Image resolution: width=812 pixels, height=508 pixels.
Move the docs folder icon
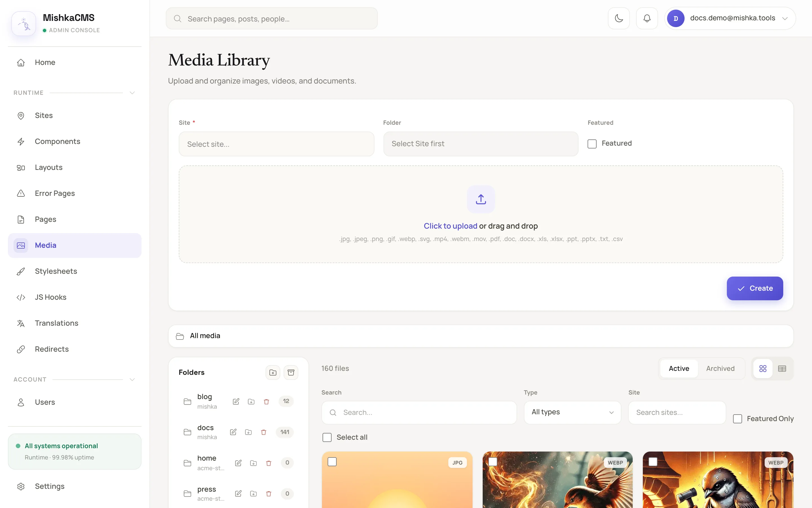[248, 432]
